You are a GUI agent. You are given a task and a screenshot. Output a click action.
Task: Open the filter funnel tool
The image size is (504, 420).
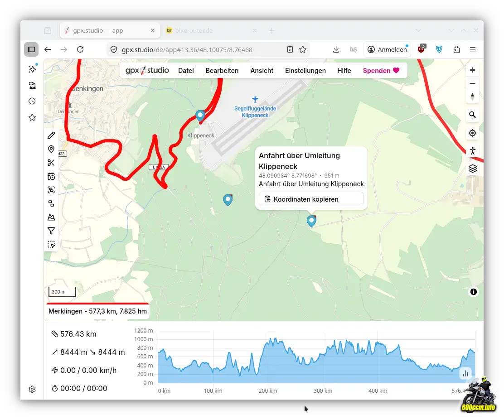[51, 231]
